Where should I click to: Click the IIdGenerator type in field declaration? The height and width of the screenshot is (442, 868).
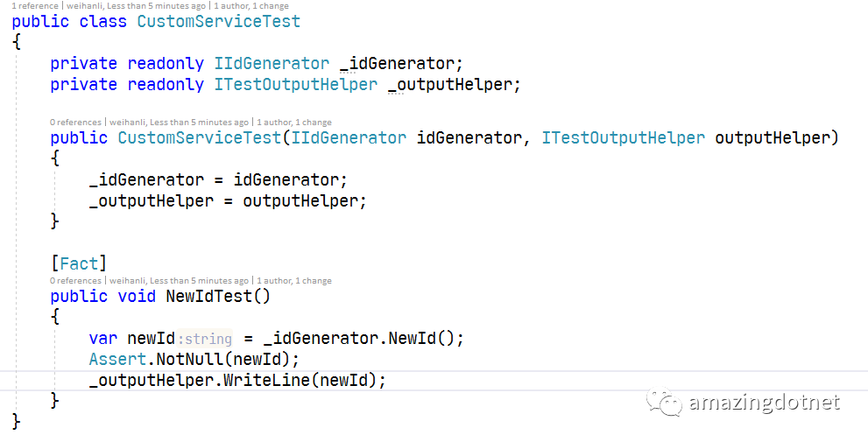(272, 64)
